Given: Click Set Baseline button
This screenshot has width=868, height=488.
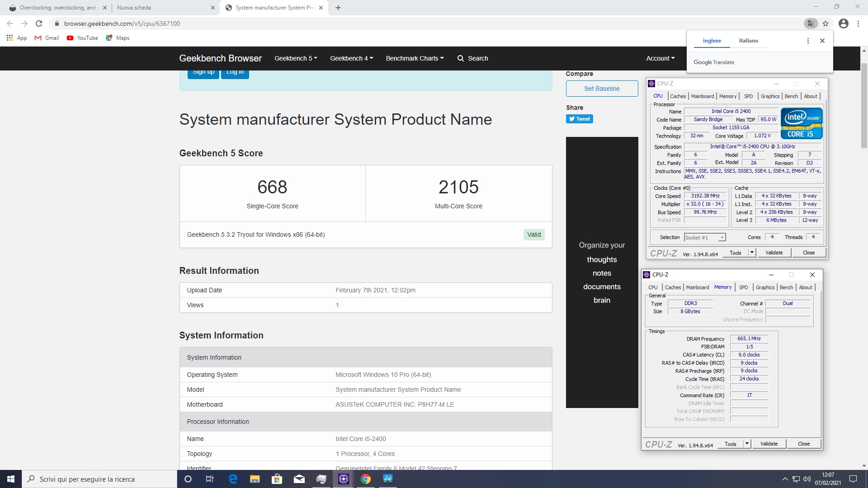Looking at the screenshot, I should pyautogui.click(x=602, y=89).
